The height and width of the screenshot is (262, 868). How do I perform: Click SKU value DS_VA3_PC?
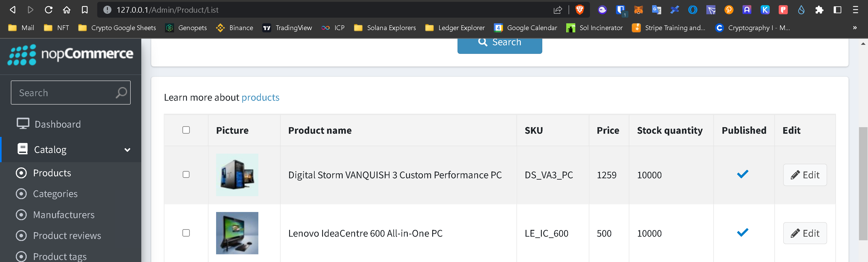tap(549, 175)
